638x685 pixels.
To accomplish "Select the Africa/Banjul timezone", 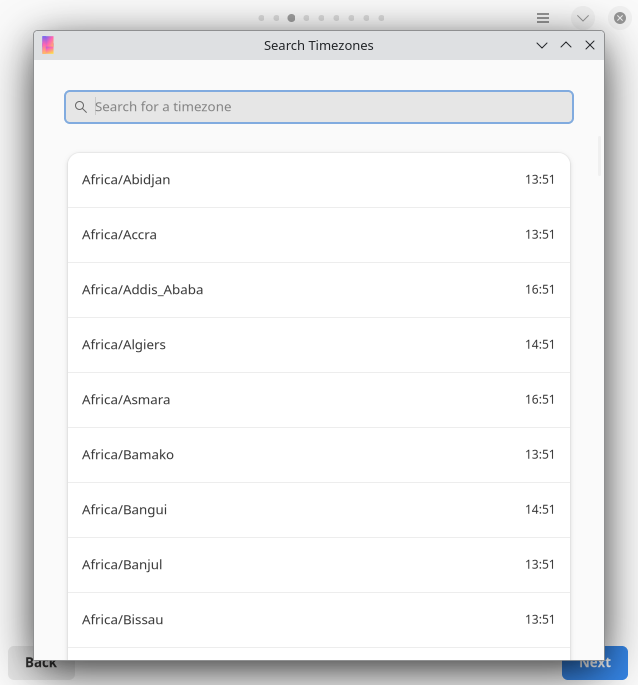I will point(318,565).
